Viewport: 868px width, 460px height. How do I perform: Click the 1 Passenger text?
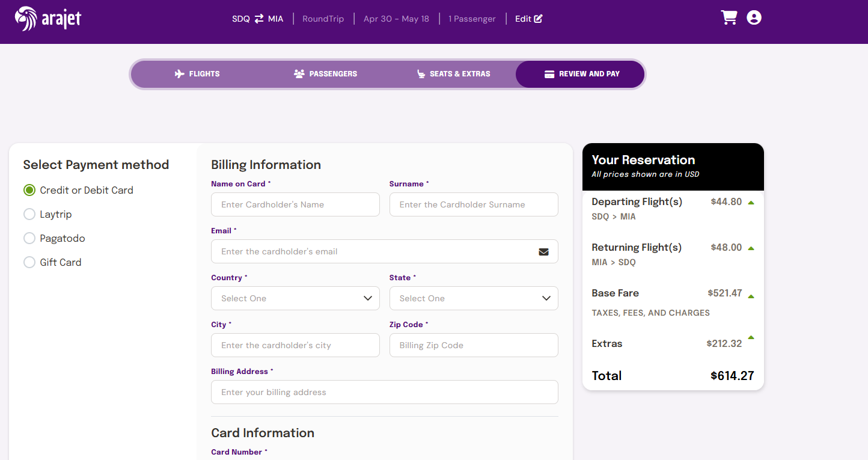click(x=472, y=19)
